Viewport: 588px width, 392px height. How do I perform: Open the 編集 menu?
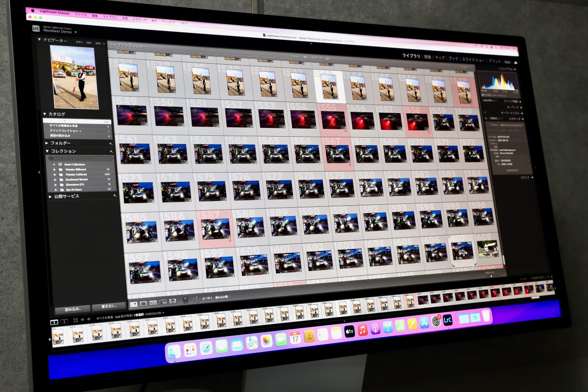click(95, 16)
